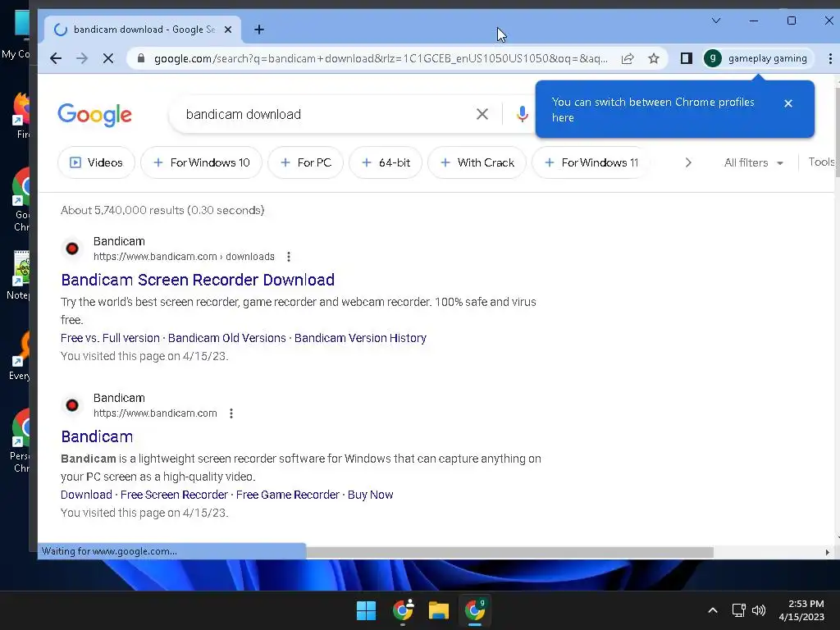Open a new Chrome tab

[258, 30]
